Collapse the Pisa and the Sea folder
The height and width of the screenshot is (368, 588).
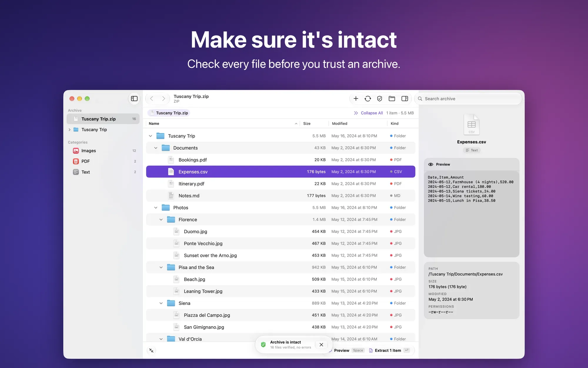click(161, 267)
